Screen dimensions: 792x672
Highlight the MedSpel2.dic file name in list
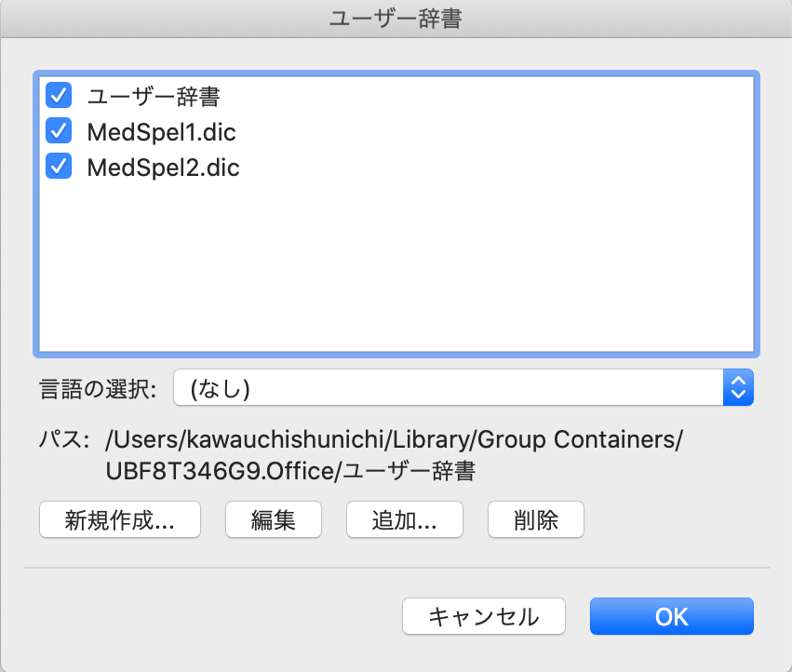click(x=163, y=168)
